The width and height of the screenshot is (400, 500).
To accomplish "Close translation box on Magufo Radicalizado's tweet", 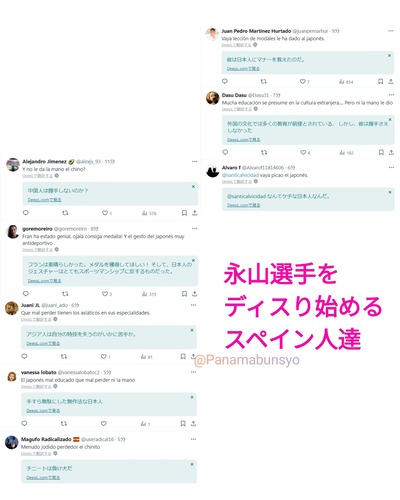I will click(x=192, y=464).
